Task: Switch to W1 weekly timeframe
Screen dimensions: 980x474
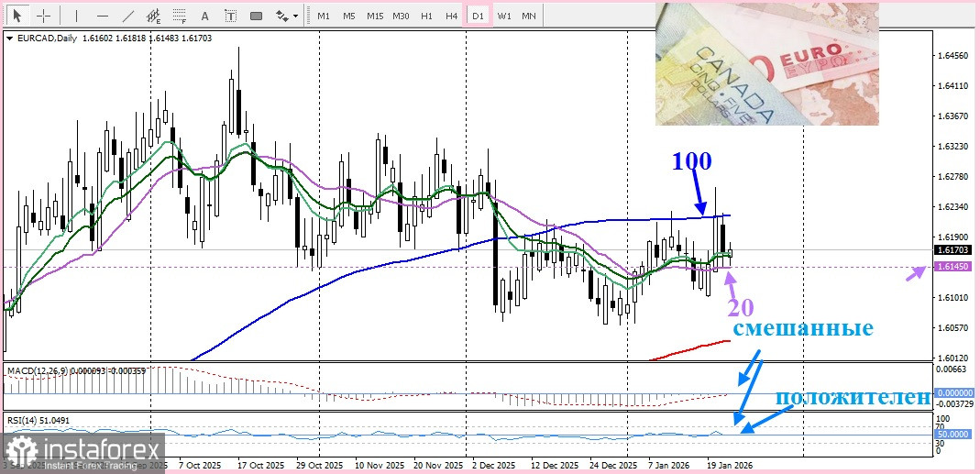Action: pos(503,16)
